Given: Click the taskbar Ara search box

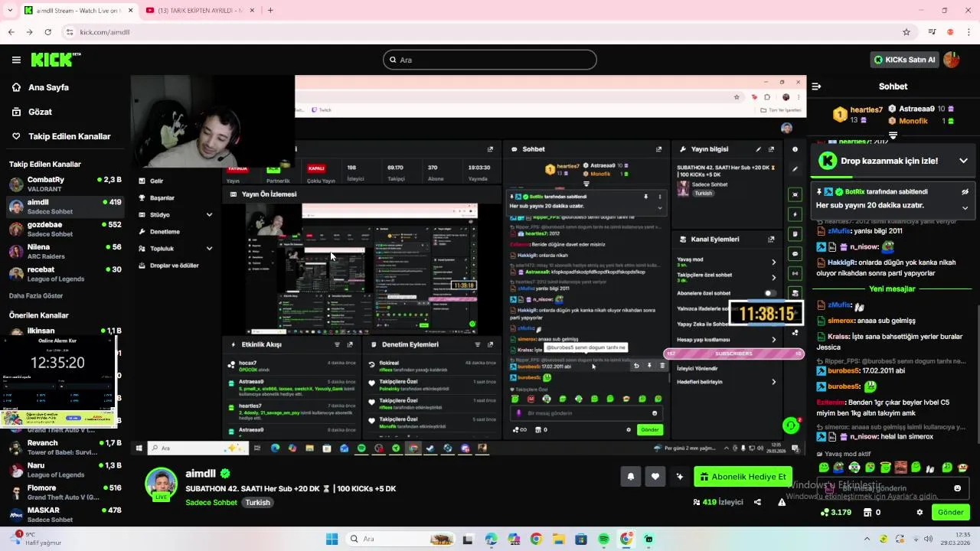Looking at the screenshot, I should click(402, 539).
